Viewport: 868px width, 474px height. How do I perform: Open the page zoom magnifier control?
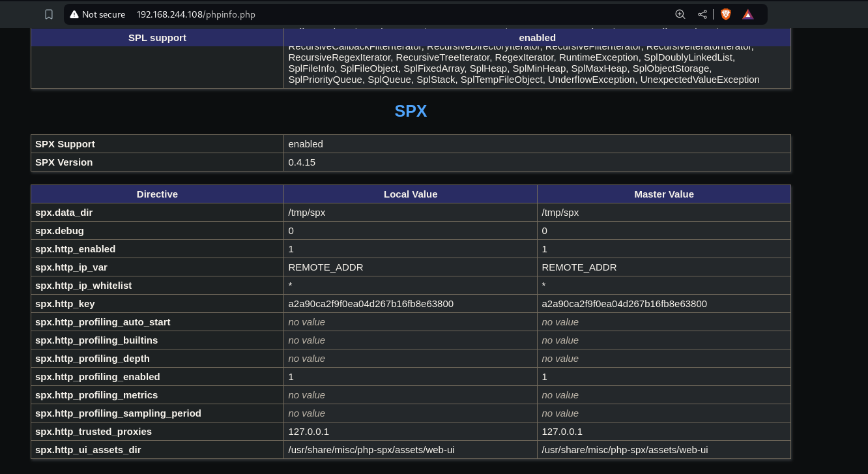[680, 14]
